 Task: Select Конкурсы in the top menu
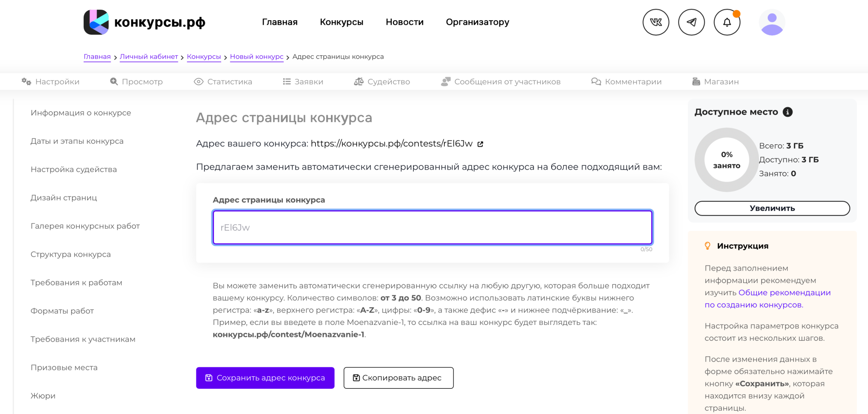pos(341,22)
